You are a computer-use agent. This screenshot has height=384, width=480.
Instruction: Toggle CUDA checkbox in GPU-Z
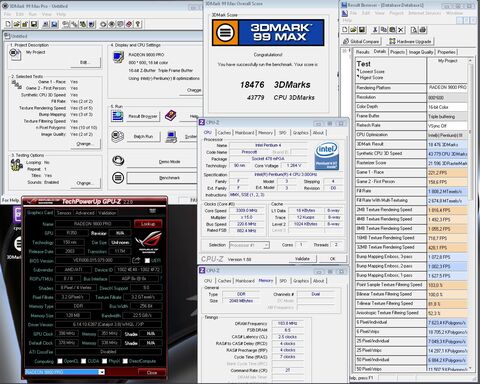click(83, 361)
